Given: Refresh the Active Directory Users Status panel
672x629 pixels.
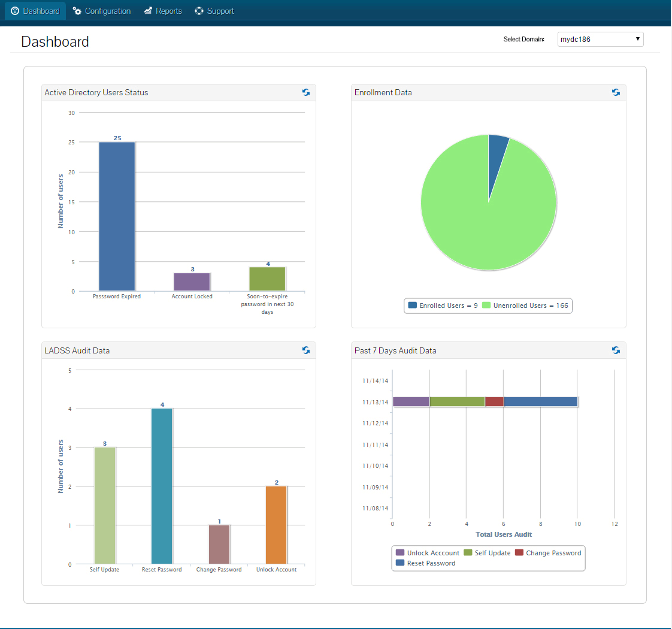Looking at the screenshot, I should coord(305,92).
